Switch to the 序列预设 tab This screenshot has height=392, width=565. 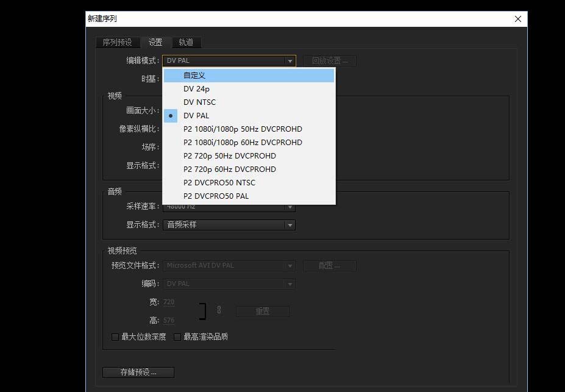click(118, 42)
